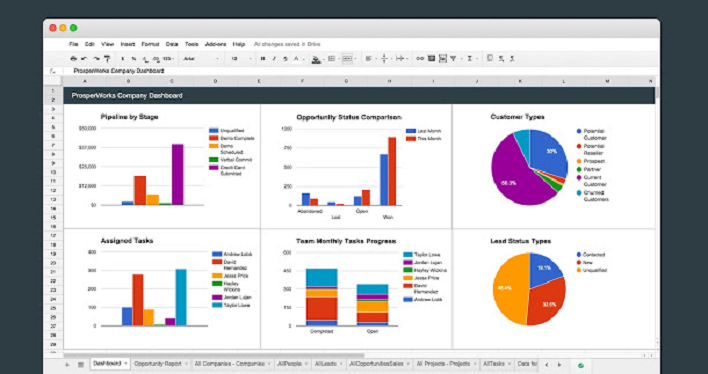Apply currency format with the $ icon

pyautogui.click(x=123, y=58)
